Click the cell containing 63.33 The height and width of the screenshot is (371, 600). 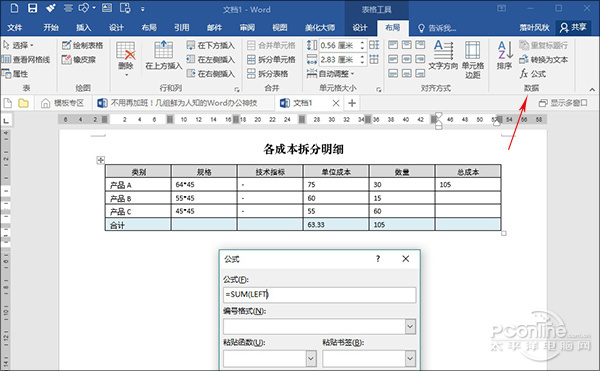click(336, 225)
